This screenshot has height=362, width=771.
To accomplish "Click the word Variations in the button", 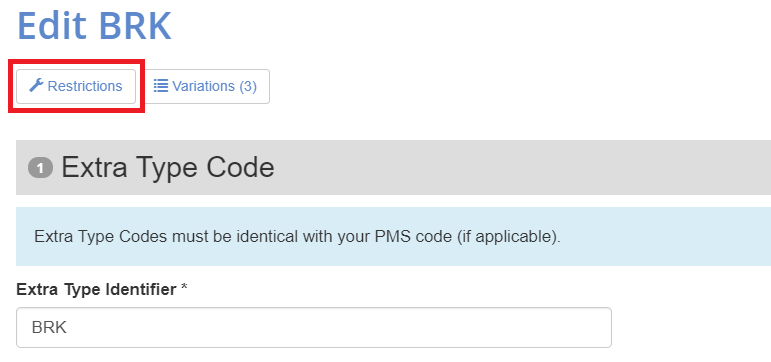I will point(204,86).
